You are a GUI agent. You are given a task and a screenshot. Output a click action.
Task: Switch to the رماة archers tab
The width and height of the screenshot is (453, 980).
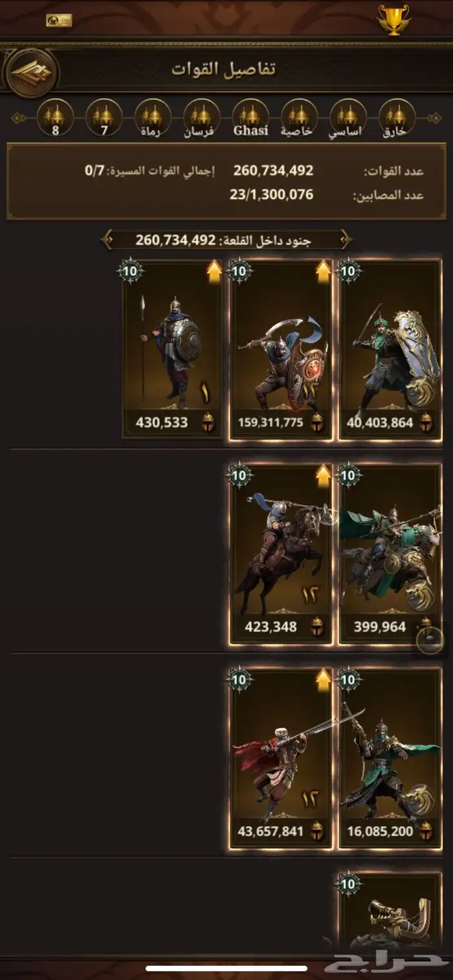[x=153, y=118]
